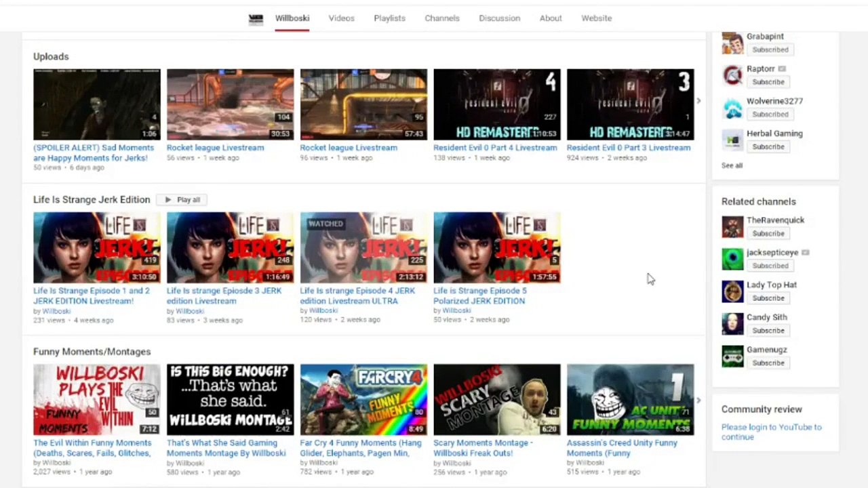Viewport: 868px width, 488px height.
Task: Open 30:53 Rocket league Livestream thumbnail
Action: tap(231, 104)
